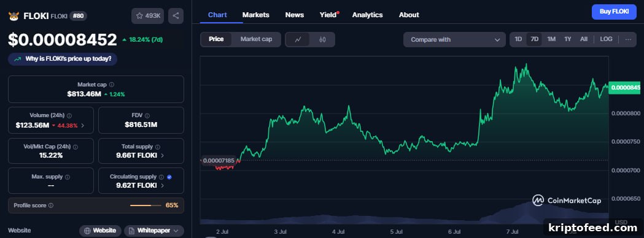Screen dimensions: 644x238
Task: Click the globe icon on Website button
Action: pyautogui.click(x=87, y=231)
